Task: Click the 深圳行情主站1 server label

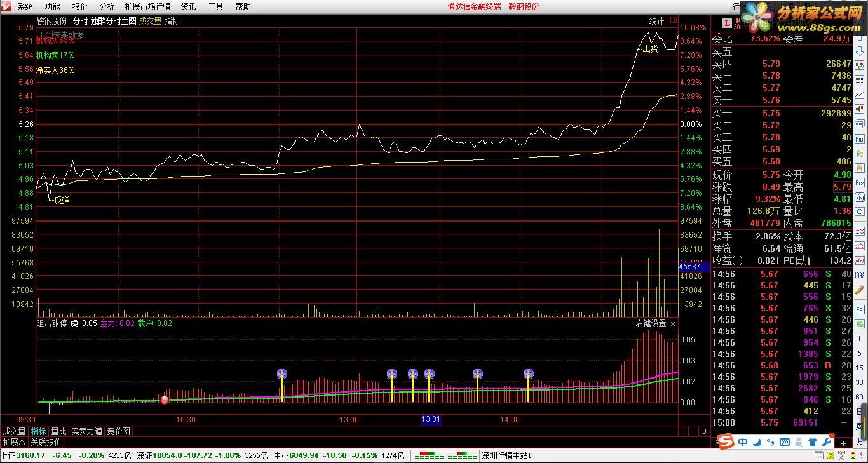Action: (506, 455)
